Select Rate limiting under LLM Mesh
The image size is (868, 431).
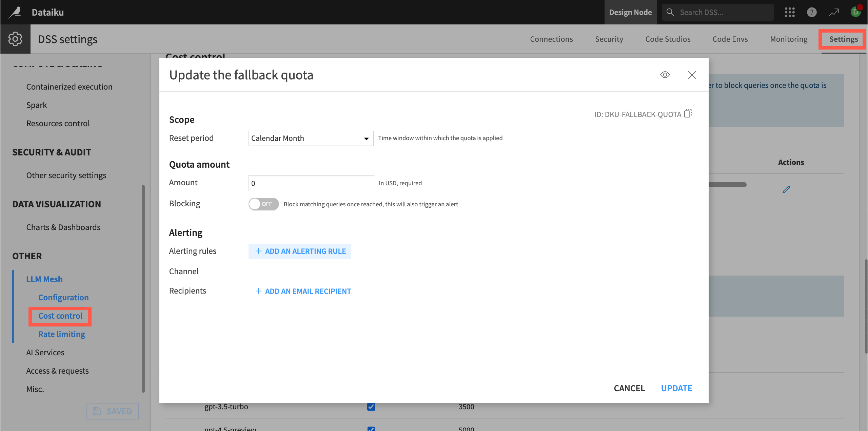61,334
